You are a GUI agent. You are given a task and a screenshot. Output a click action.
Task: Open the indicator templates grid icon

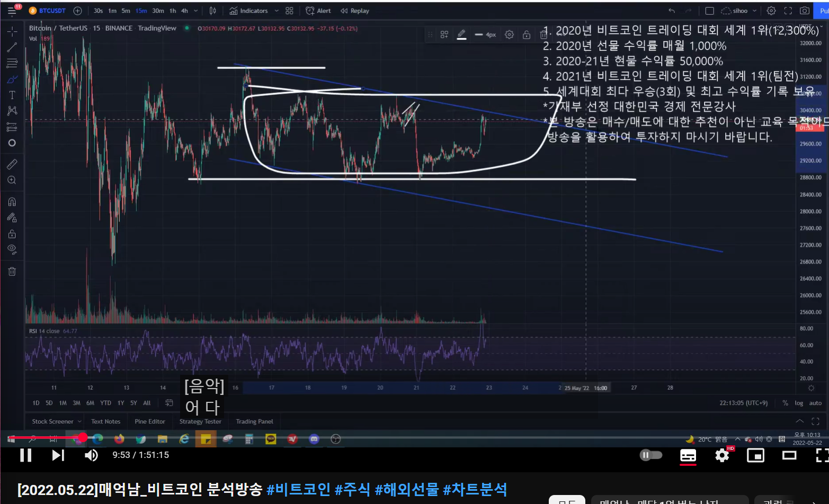pos(289,11)
